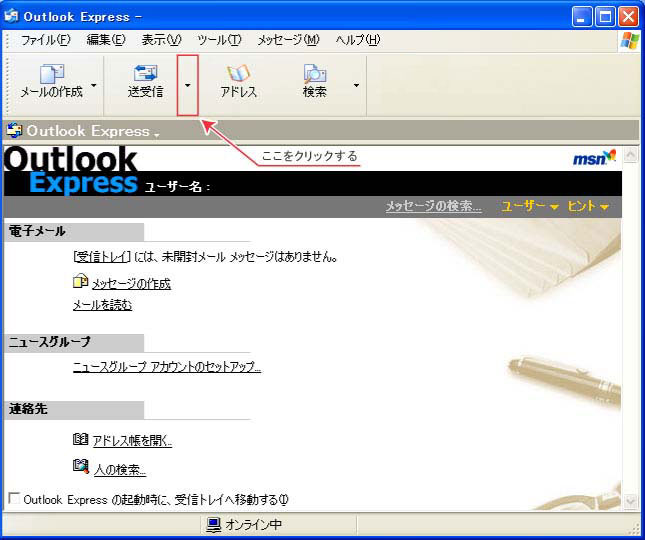Screen dimensions: 645x540
Task: Expand the dropdown arrow beside 検索
Action: (356, 86)
